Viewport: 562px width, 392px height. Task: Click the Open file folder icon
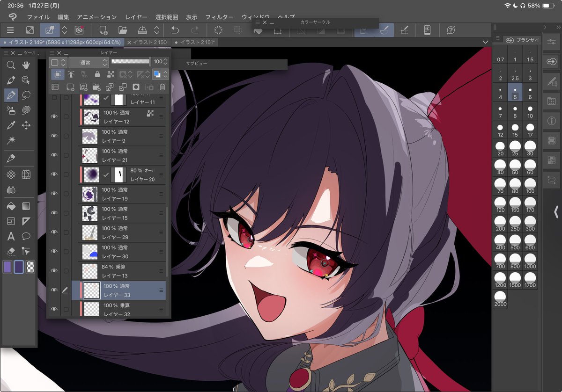(123, 30)
